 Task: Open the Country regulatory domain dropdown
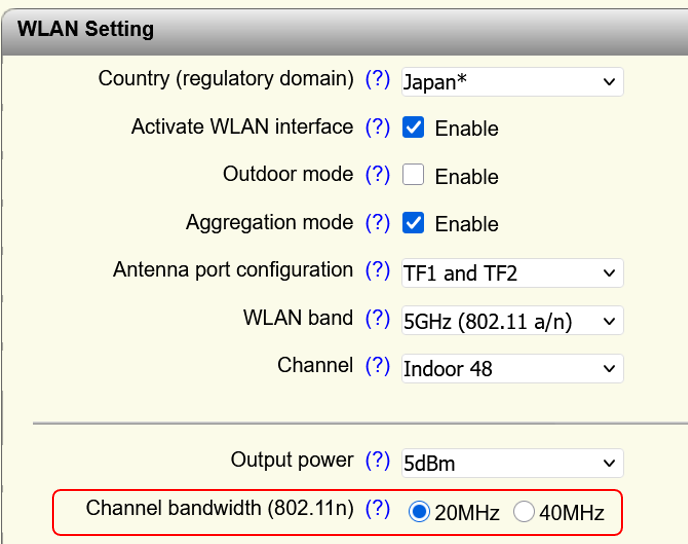coord(512,82)
